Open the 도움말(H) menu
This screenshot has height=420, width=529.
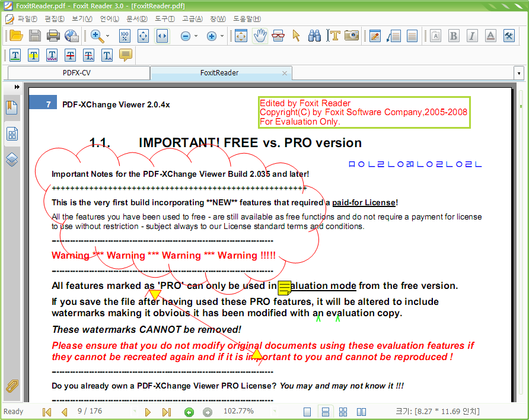pos(247,19)
